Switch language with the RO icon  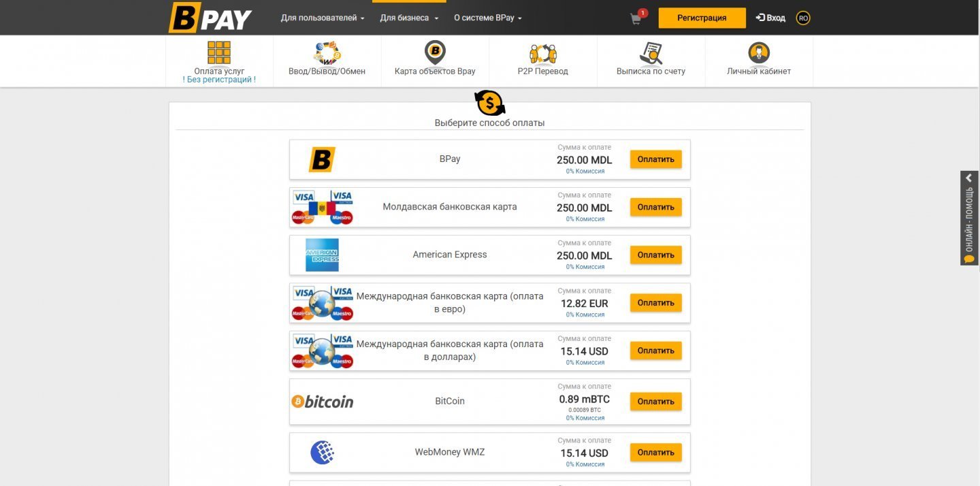[x=803, y=18]
